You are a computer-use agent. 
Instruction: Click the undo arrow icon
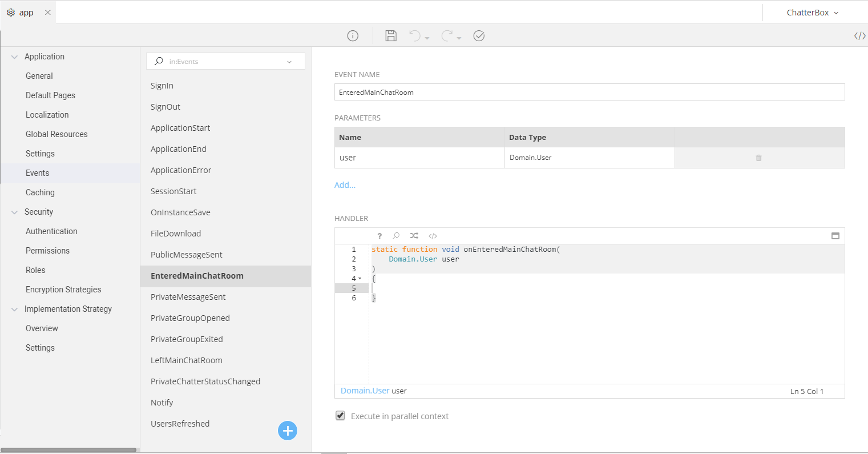coord(415,36)
